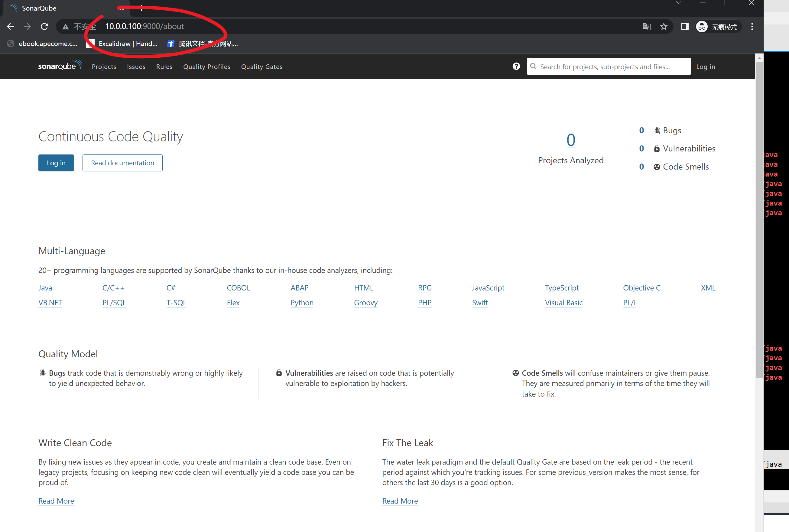Click the translate page icon
Screen dimensions: 789x532
(647, 27)
